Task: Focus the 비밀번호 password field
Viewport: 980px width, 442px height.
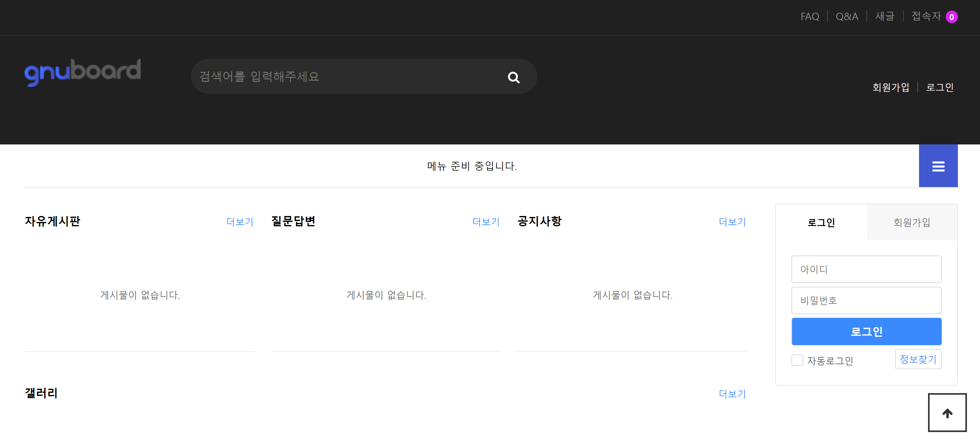Action: [x=866, y=300]
